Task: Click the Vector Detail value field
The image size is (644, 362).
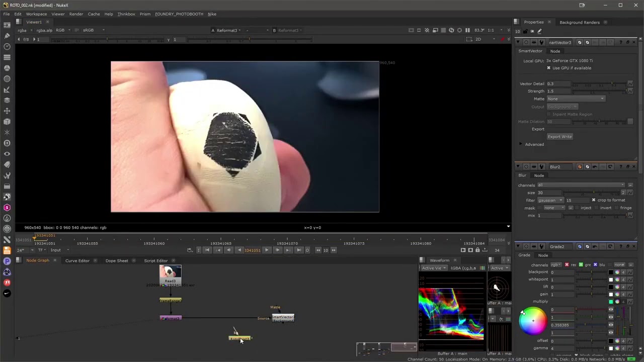Action: pos(558,83)
